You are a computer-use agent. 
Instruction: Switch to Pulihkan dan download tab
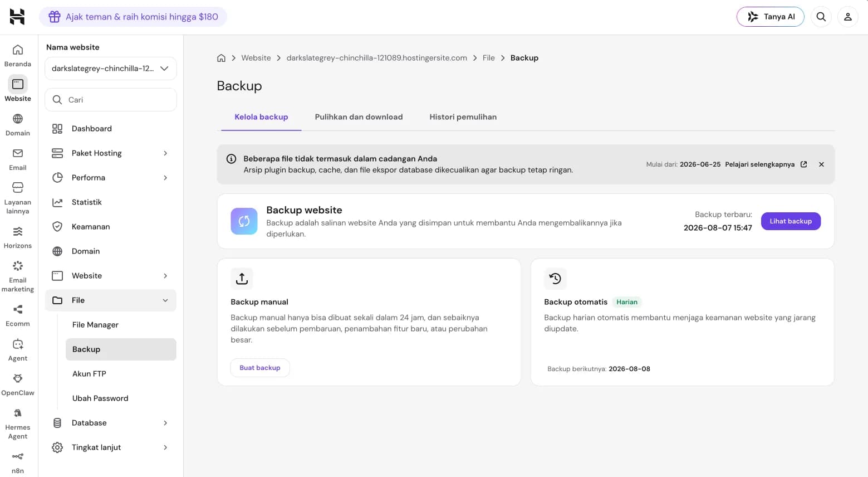359,117
